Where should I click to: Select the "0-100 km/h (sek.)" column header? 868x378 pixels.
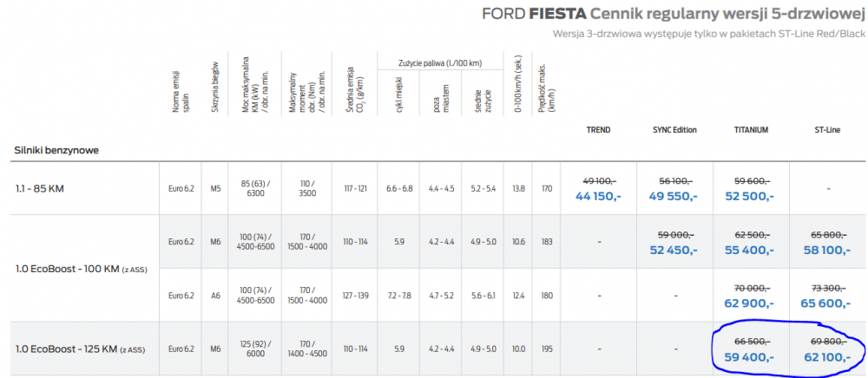click(x=518, y=85)
